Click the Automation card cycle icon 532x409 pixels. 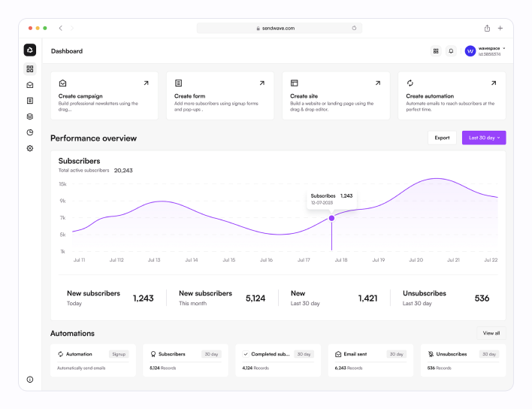(60, 354)
